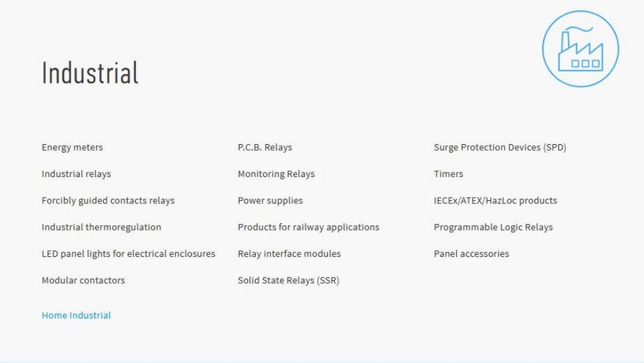Open Surge Protection Devices (SPD)
This screenshot has width=644, height=363.
(x=500, y=147)
